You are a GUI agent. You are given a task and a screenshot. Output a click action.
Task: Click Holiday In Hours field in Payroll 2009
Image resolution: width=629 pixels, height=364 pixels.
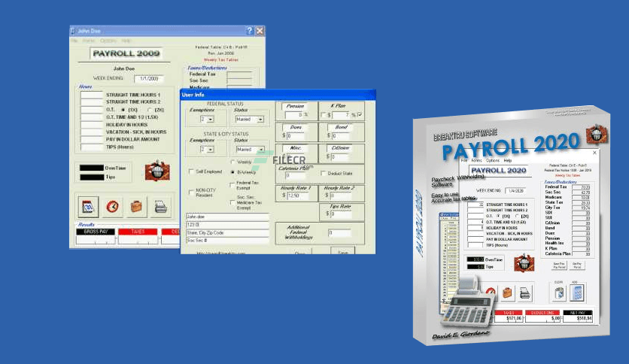92,125
